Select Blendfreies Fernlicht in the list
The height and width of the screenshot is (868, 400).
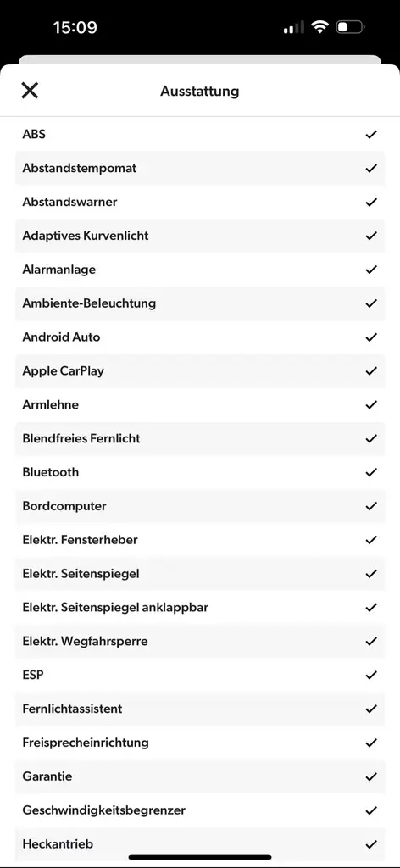(200, 438)
